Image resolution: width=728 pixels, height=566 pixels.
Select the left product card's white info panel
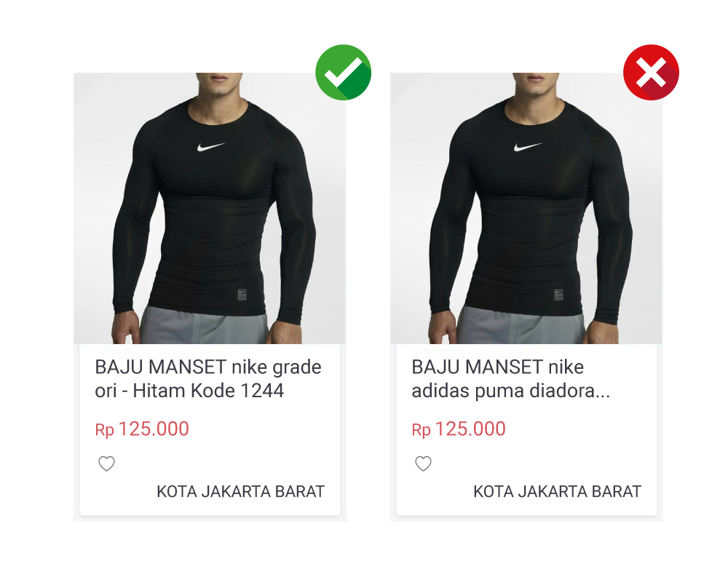[210, 430]
